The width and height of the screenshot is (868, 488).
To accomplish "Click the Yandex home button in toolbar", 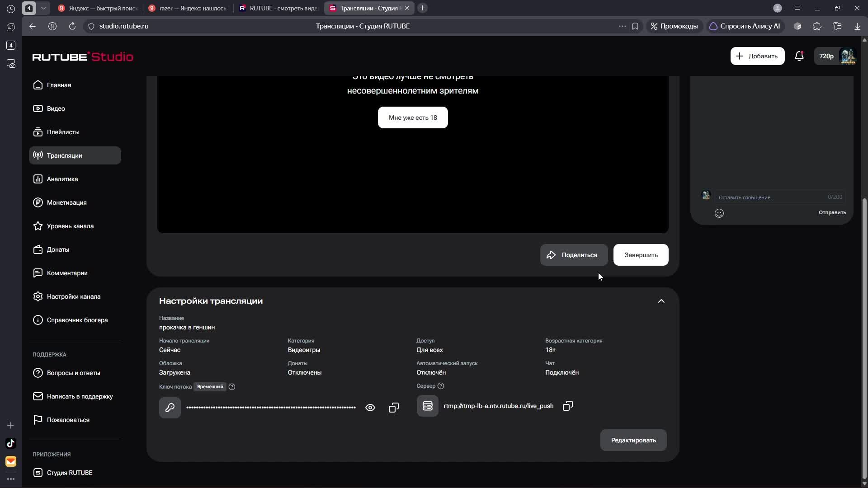I will click(x=52, y=26).
